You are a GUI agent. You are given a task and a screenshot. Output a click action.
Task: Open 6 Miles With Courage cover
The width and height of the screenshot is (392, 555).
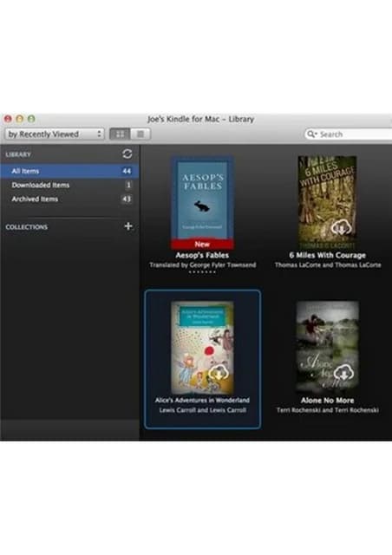pos(327,202)
